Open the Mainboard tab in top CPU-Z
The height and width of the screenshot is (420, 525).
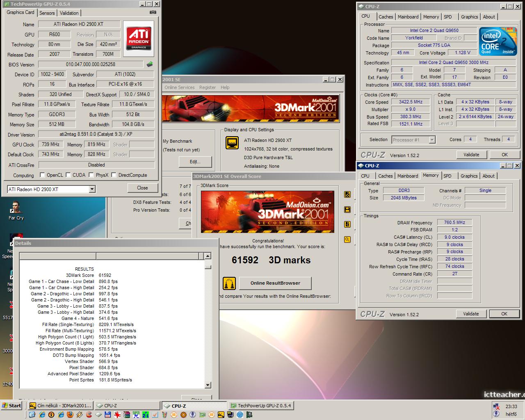pos(408,17)
